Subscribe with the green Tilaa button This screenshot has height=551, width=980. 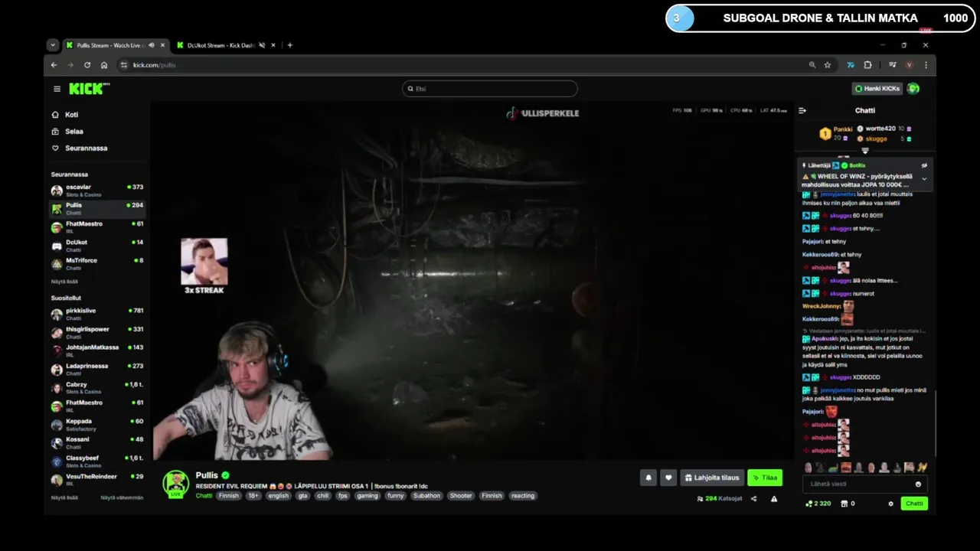click(x=765, y=478)
